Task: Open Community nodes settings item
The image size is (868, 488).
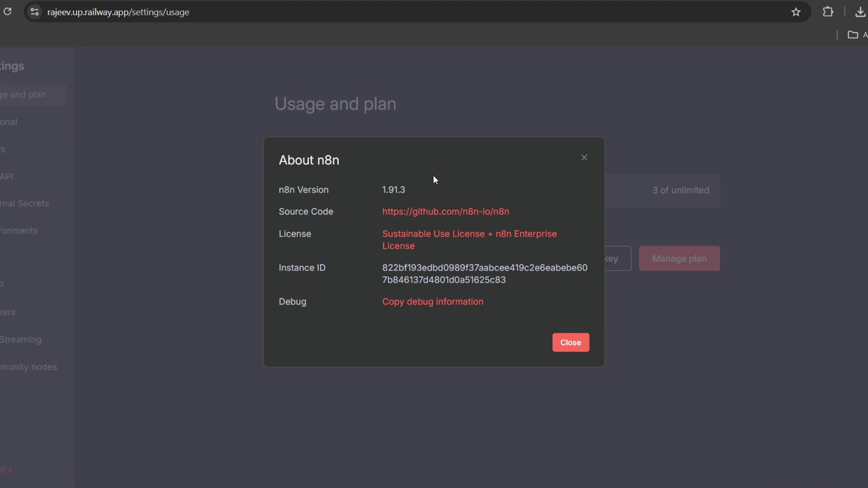Action: (28, 367)
